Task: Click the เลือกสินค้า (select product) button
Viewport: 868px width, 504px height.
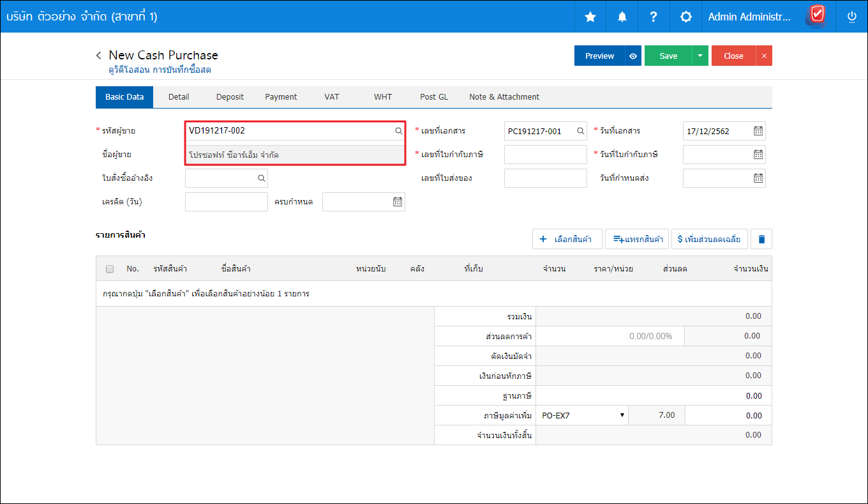Action: click(567, 240)
